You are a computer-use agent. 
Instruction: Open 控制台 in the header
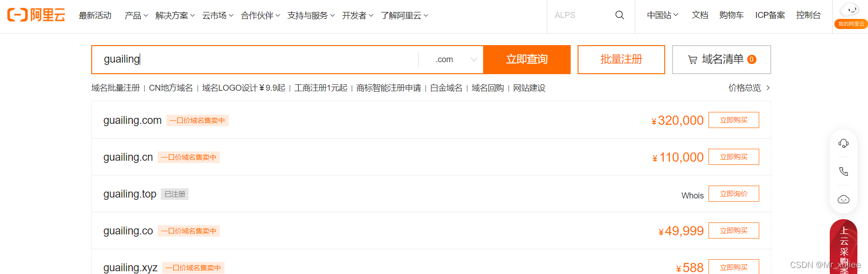(x=809, y=15)
